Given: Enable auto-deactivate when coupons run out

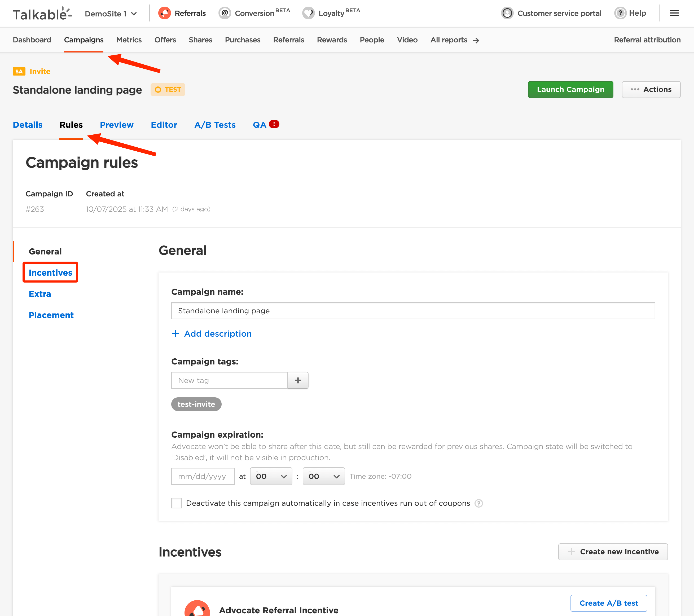Looking at the screenshot, I should click(177, 503).
